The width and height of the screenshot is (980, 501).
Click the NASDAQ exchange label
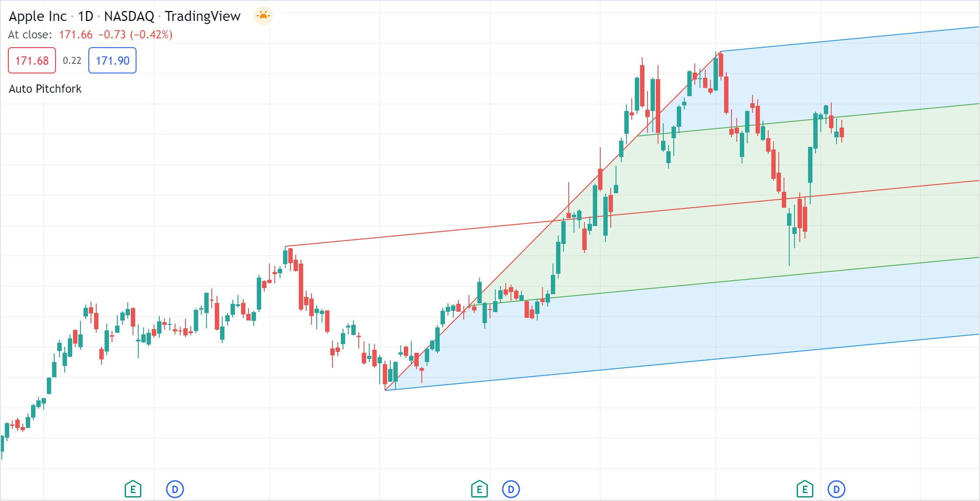pyautogui.click(x=129, y=16)
